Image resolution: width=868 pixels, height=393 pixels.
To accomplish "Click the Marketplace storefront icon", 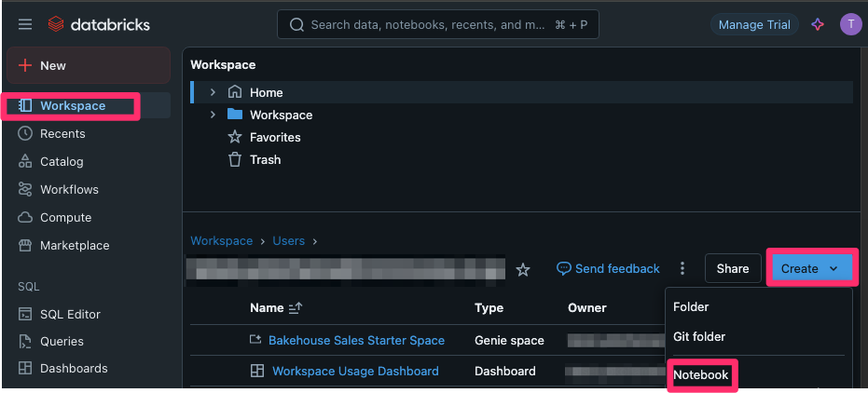I will [x=25, y=245].
